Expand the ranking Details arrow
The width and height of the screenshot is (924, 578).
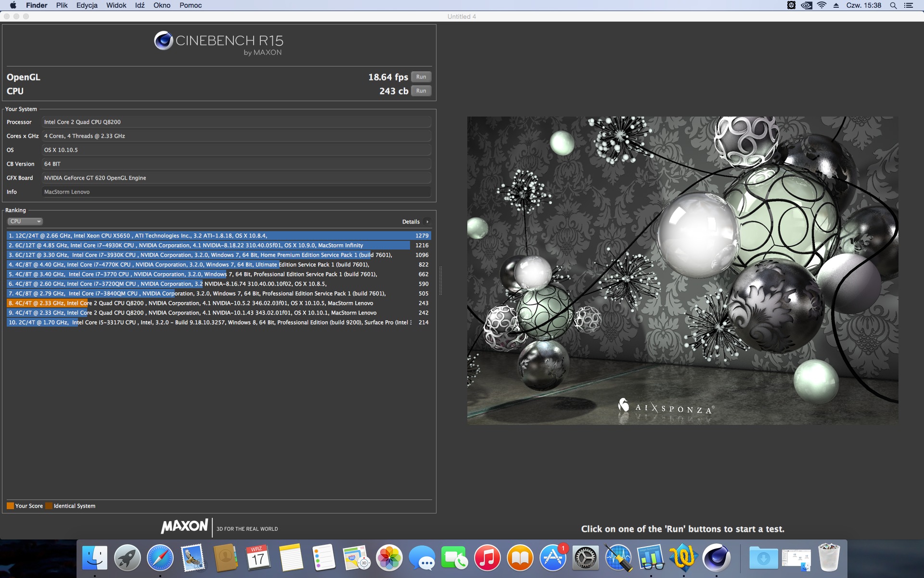pos(427,222)
